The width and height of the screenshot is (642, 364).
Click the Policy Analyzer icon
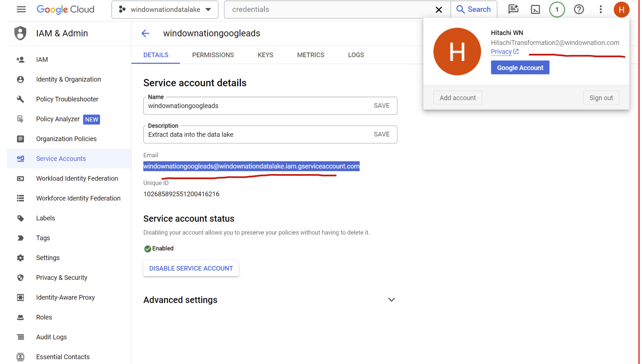(x=21, y=119)
